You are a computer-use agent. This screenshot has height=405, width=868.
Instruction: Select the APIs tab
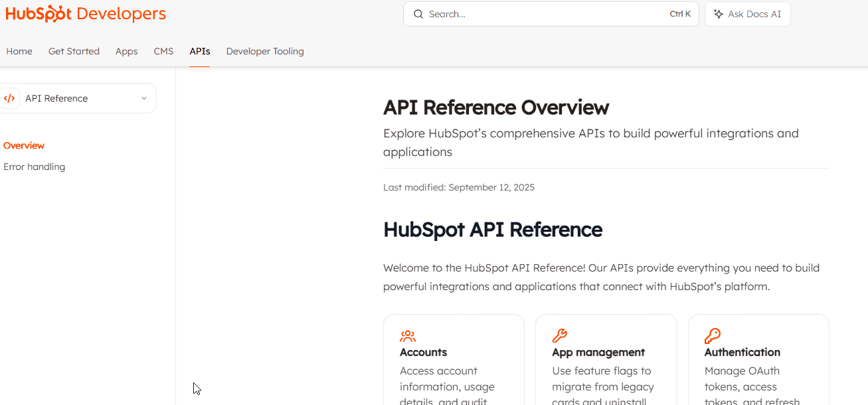click(x=199, y=51)
